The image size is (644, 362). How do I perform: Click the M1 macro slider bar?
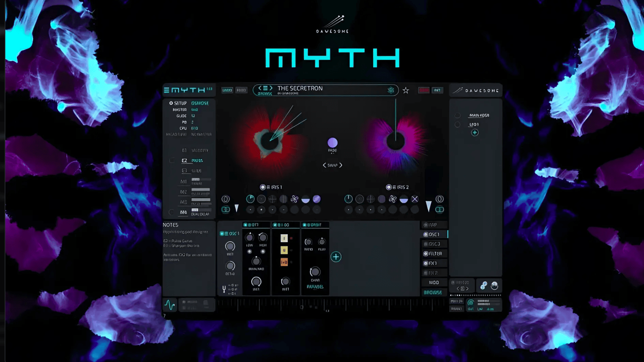point(201,179)
